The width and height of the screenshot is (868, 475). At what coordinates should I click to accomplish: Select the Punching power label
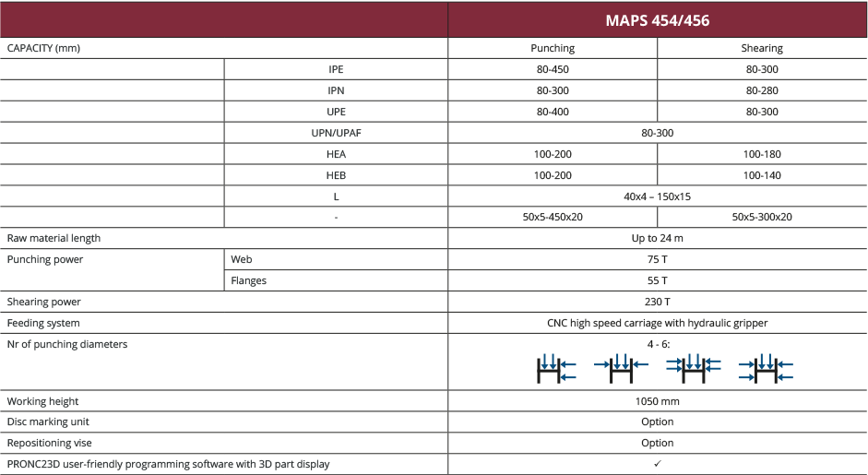(45, 259)
